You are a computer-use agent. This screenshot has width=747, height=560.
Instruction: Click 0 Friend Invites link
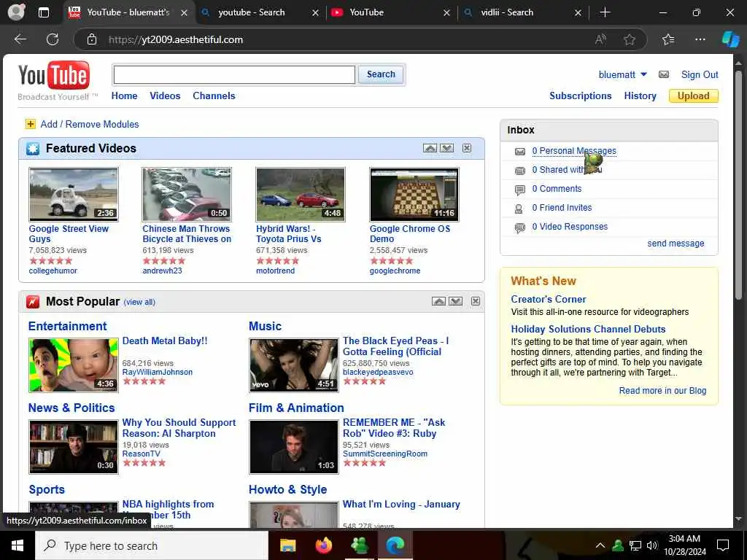coord(562,208)
